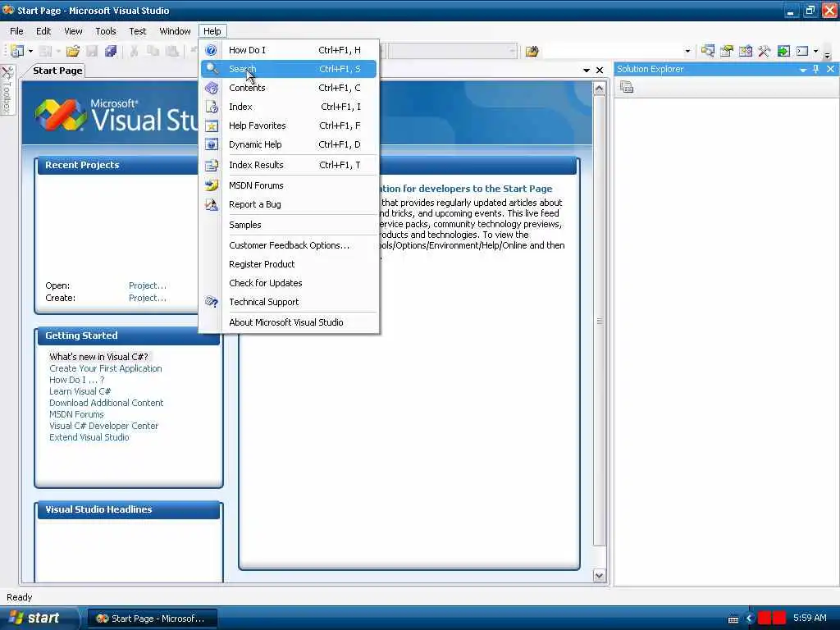Click the Create Project... link
The width and height of the screenshot is (840, 630).
[148, 298]
